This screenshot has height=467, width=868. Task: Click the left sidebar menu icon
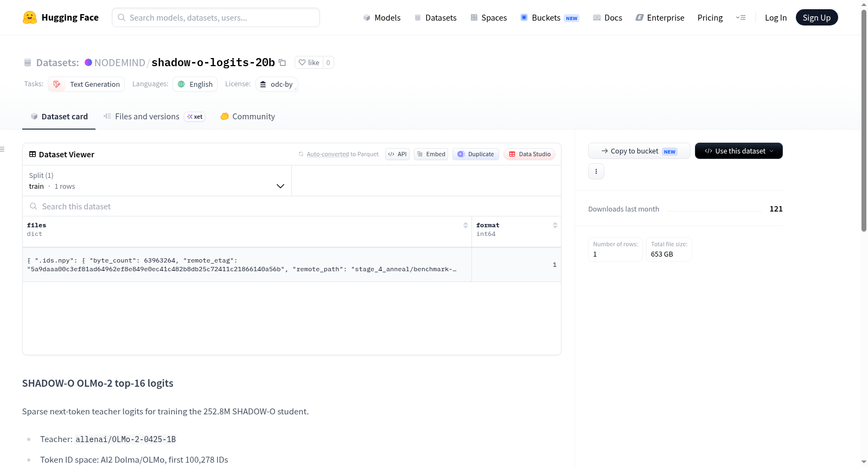point(2,149)
